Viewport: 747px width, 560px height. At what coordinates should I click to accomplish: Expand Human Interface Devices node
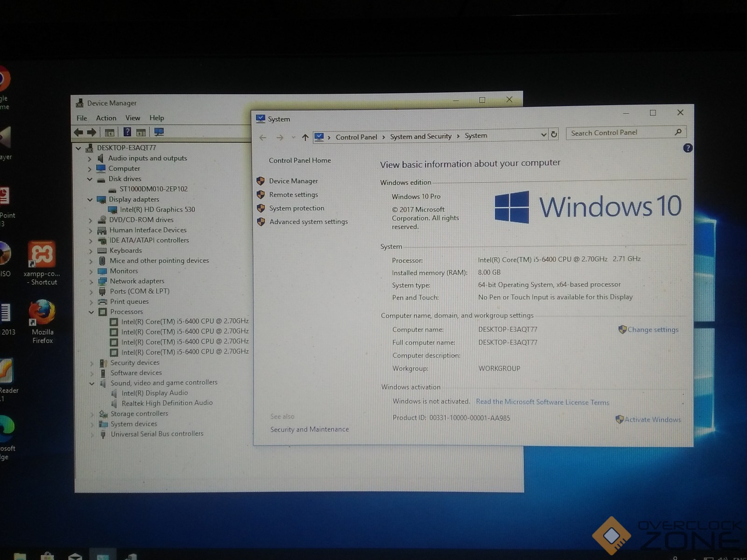click(90, 231)
